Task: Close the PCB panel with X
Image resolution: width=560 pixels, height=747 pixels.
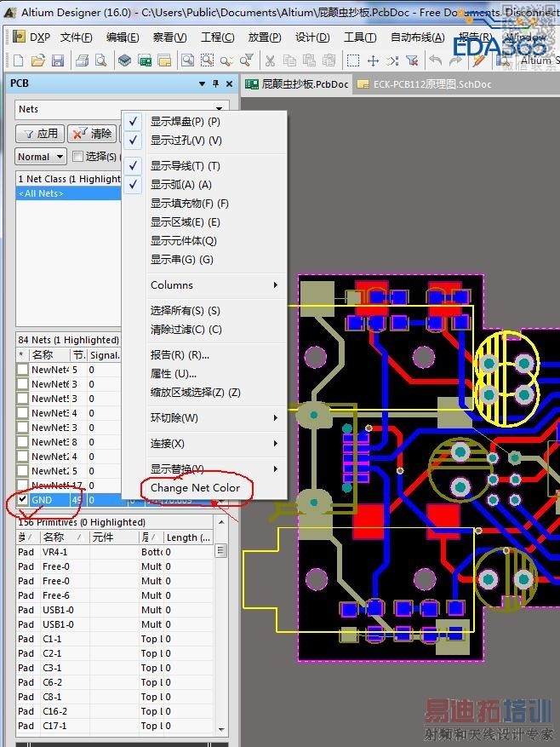Action: 230,83
